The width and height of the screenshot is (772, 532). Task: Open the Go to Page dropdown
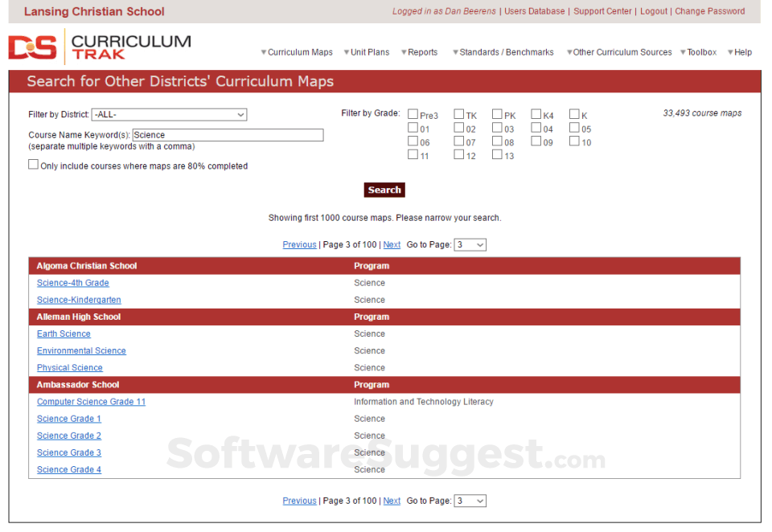pyautogui.click(x=470, y=244)
